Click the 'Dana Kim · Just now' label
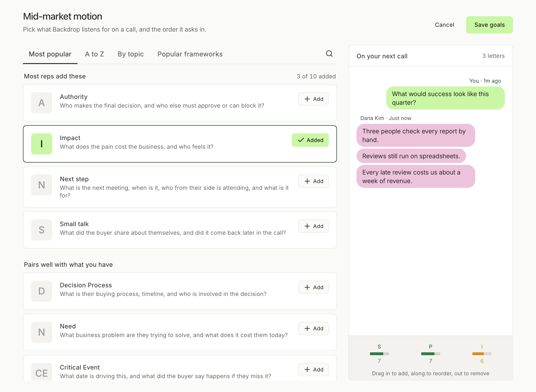Screen dimensions: 536x392 [x=386, y=118]
